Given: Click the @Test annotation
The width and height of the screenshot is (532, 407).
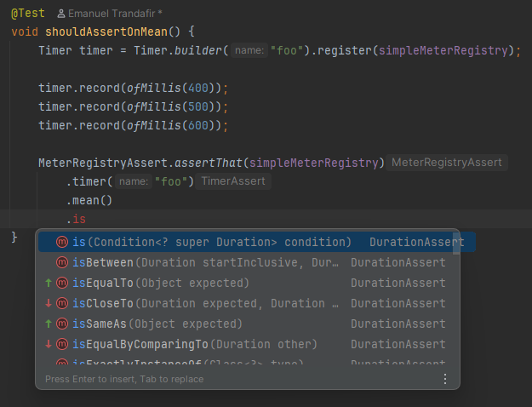Looking at the screenshot, I should [x=29, y=14].
